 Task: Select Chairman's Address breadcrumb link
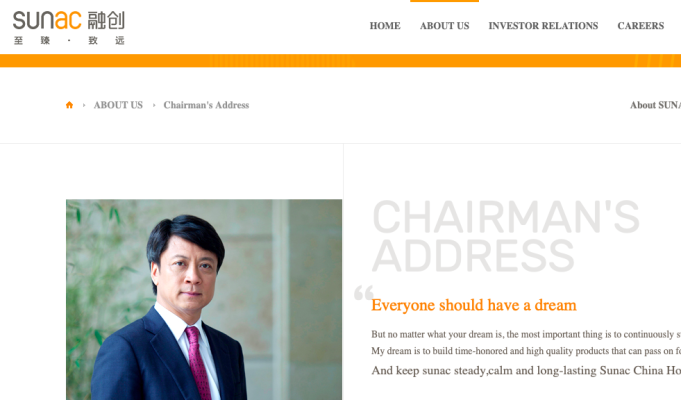[x=206, y=105]
